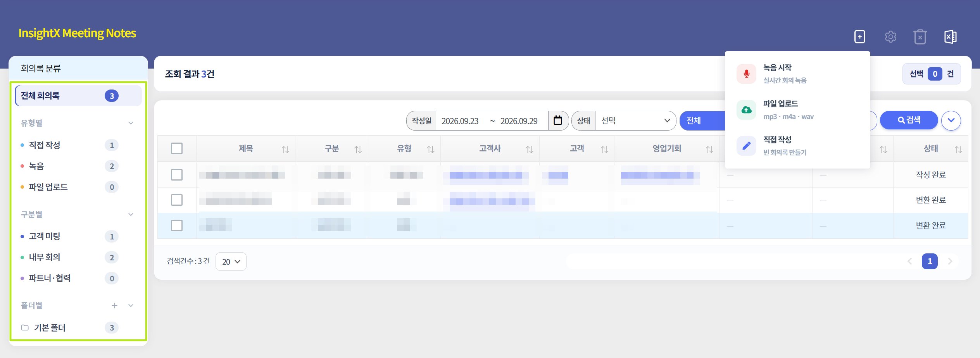This screenshot has height=358, width=980.
Task: Sort table by 제목 column arrows
Action: [x=285, y=149]
